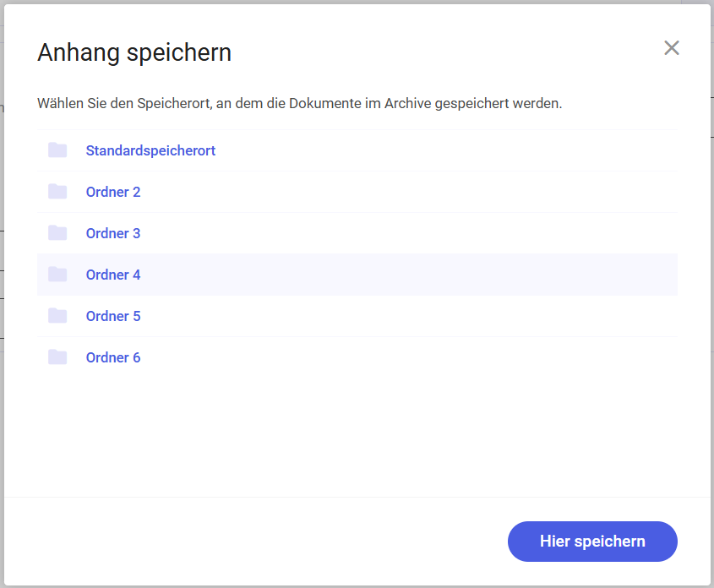Viewport: 714px width, 588px height.
Task: Click the Ordner 4 folder icon
Action: point(57,275)
